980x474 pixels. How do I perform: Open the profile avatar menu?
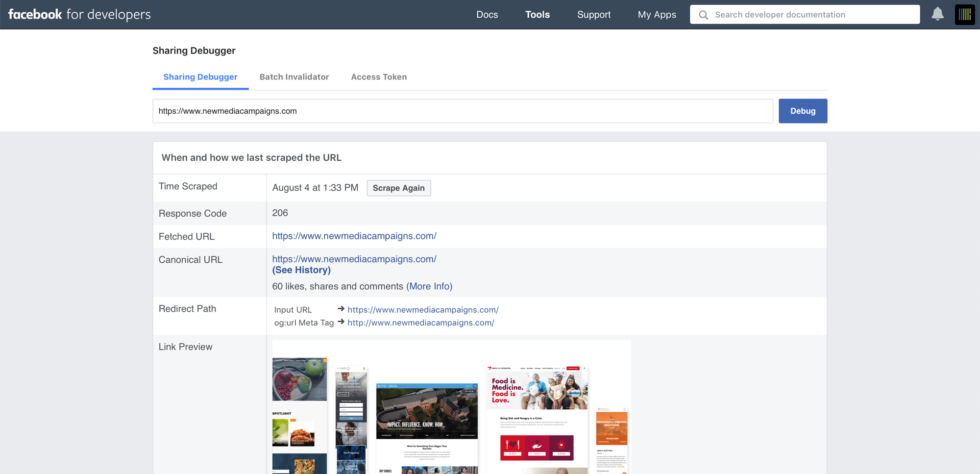tap(965, 14)
